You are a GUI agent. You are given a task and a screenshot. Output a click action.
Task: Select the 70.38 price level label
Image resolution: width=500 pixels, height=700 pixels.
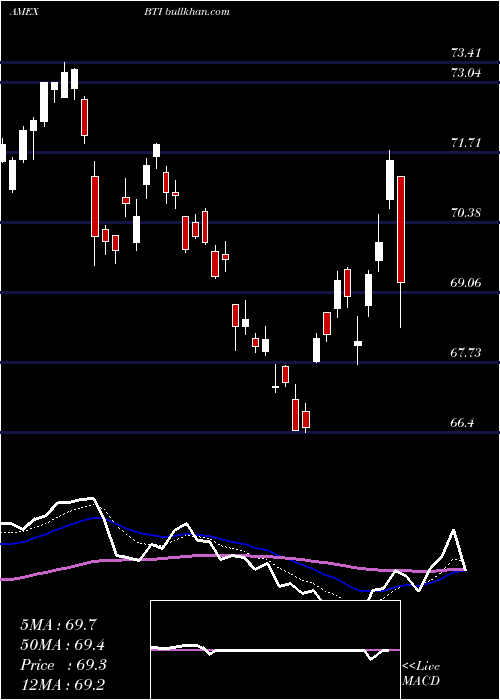466,212
